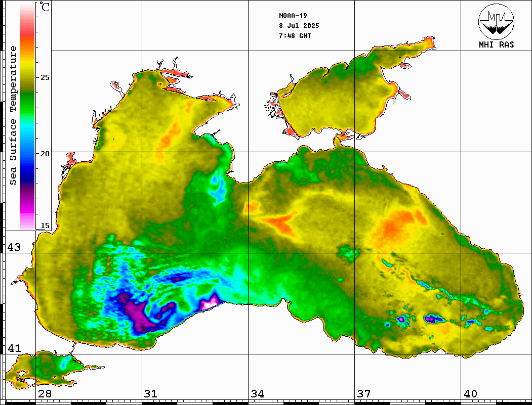532x405 pixels.
Task: Click the temperature color scale bar
Action: coord(27,116)
